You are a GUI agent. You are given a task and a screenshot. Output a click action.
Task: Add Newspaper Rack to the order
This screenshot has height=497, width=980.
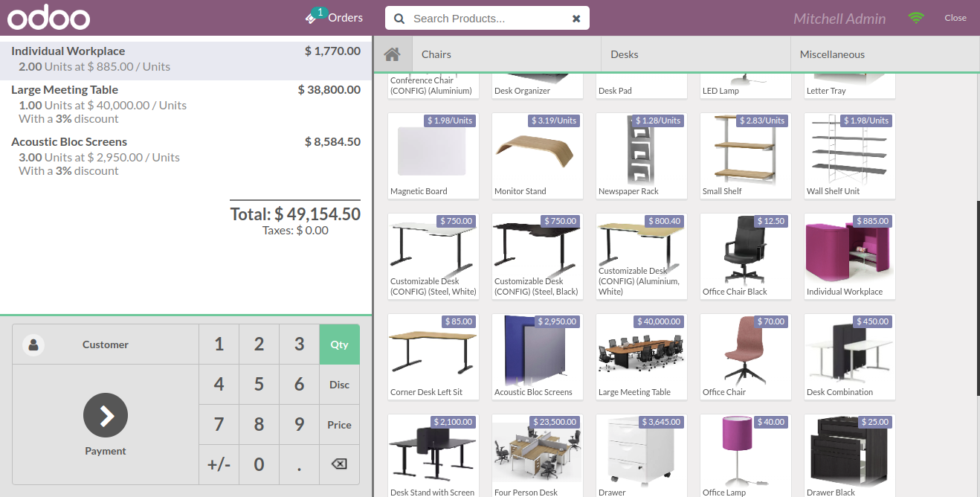click(x=642, y=156)
